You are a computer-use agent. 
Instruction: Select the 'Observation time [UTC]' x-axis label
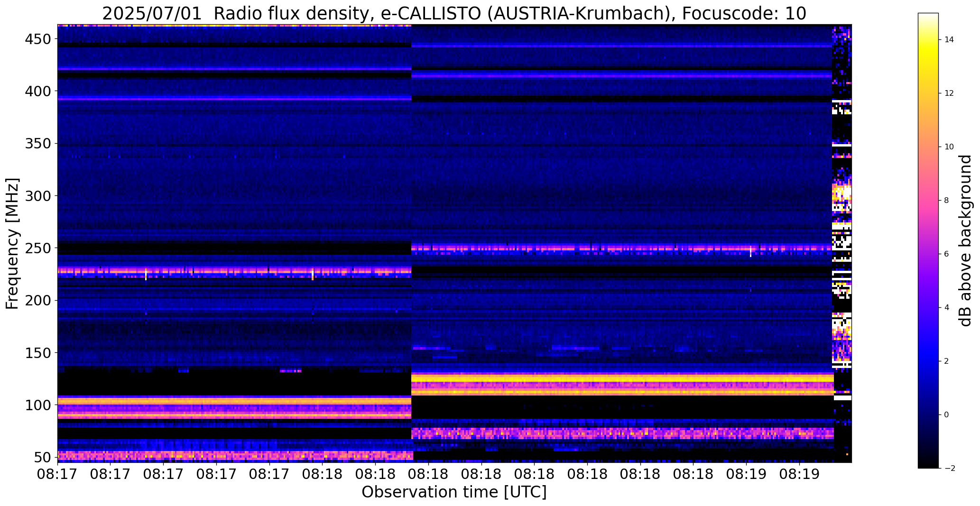(x=454, y=492)
